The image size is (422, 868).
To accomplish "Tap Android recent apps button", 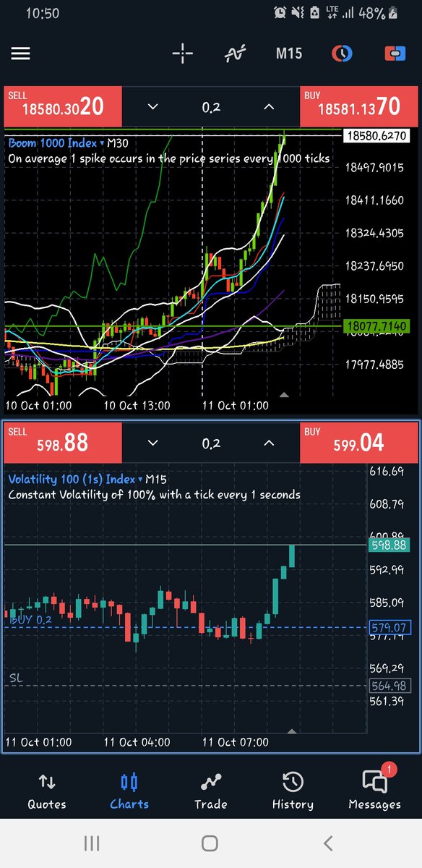I will point(92,843).
